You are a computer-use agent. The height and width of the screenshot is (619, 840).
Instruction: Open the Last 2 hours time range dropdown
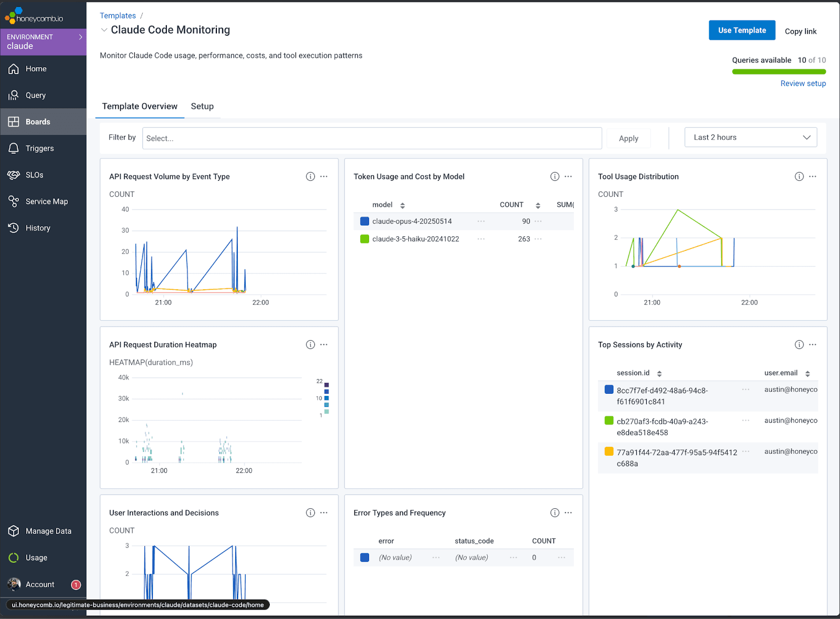coord(750,137)
